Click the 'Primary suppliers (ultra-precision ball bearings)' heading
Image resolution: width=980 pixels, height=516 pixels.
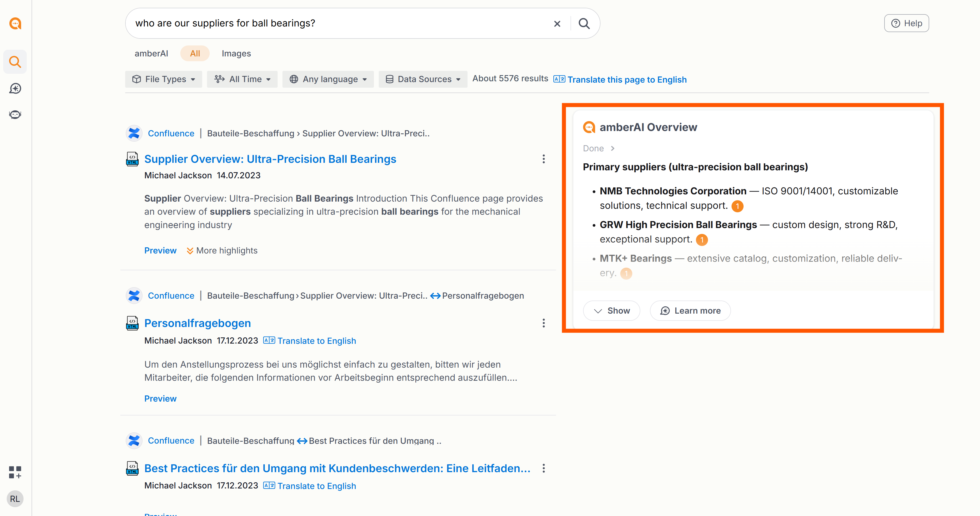pos(695,167)
